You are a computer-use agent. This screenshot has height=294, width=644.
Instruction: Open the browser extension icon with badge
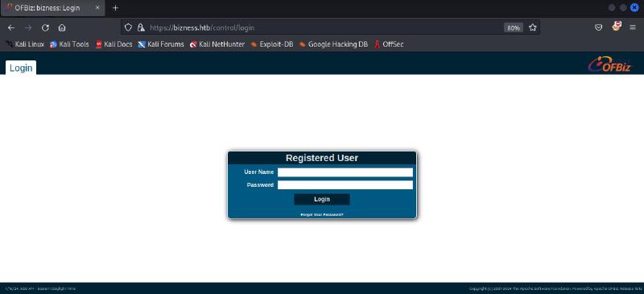[616, 27]
